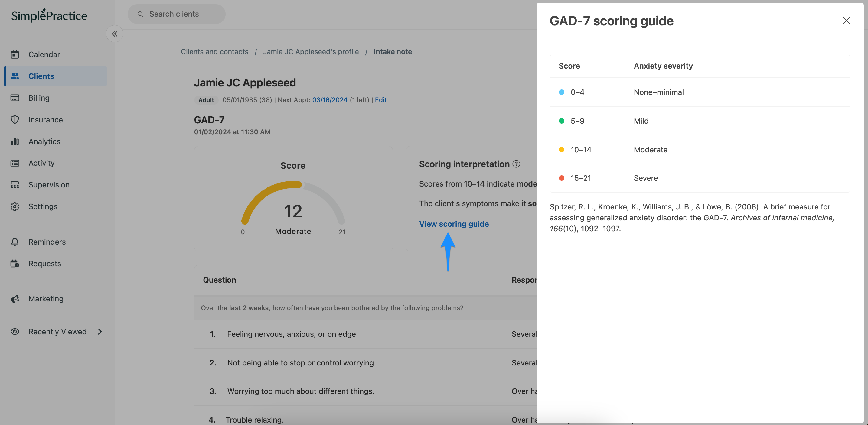Click the 'Trouble relaxing.' question row

click(x=365, y=416)
